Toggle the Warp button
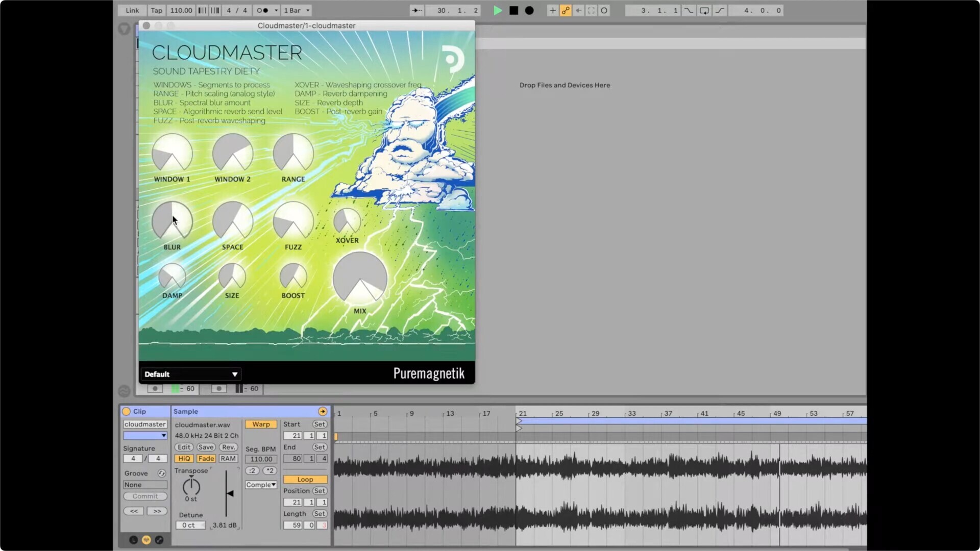The image size is (980, 551). point(261,424)
